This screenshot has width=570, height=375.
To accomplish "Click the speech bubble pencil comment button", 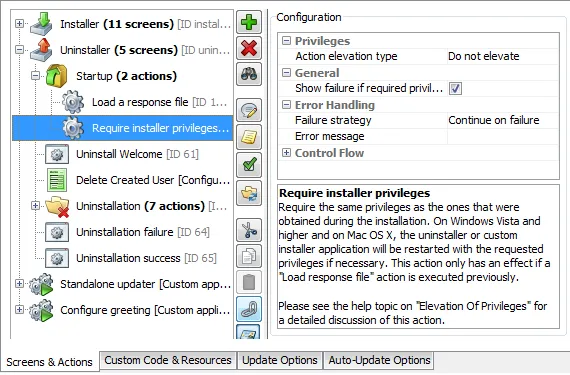I will point(249,110).
